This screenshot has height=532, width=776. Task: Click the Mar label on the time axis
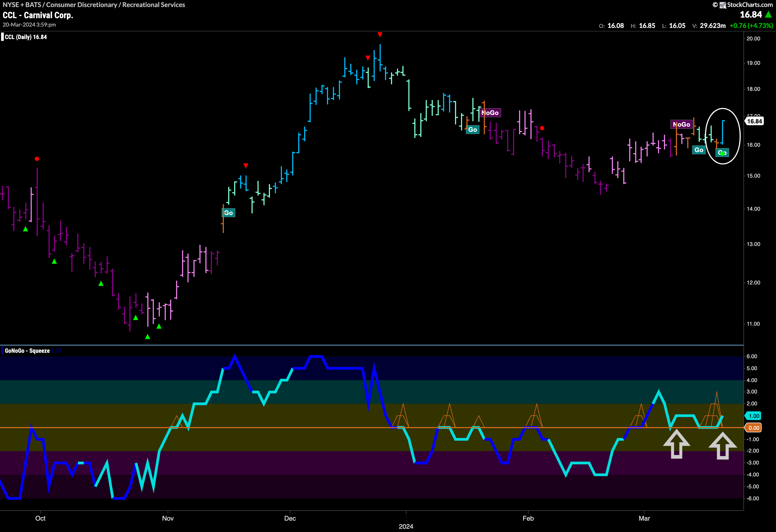tap(644, 518)
